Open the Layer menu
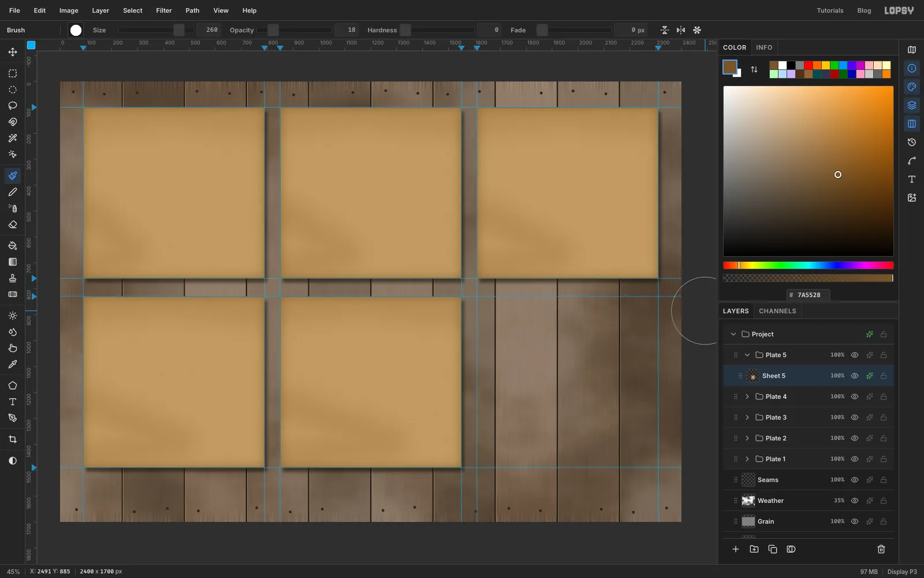The height and width of the screenshot is (578, 924). 100,10
